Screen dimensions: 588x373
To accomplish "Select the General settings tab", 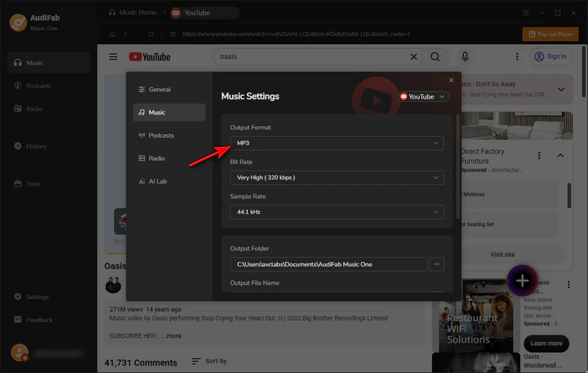I will [x=169, y=89].
